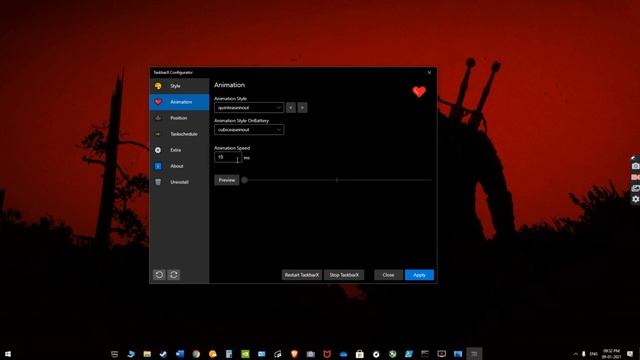Open the Camera app on the taskbar

coord(311,354)
